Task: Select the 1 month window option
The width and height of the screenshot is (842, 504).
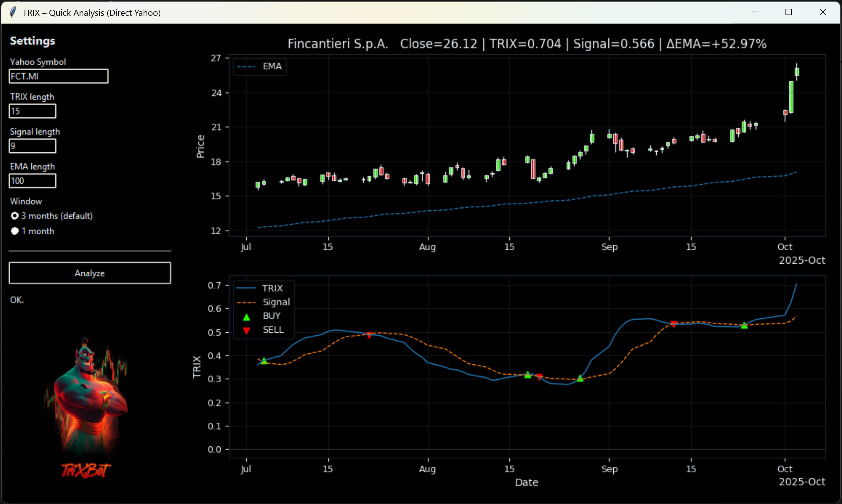Action: point(15,231)
